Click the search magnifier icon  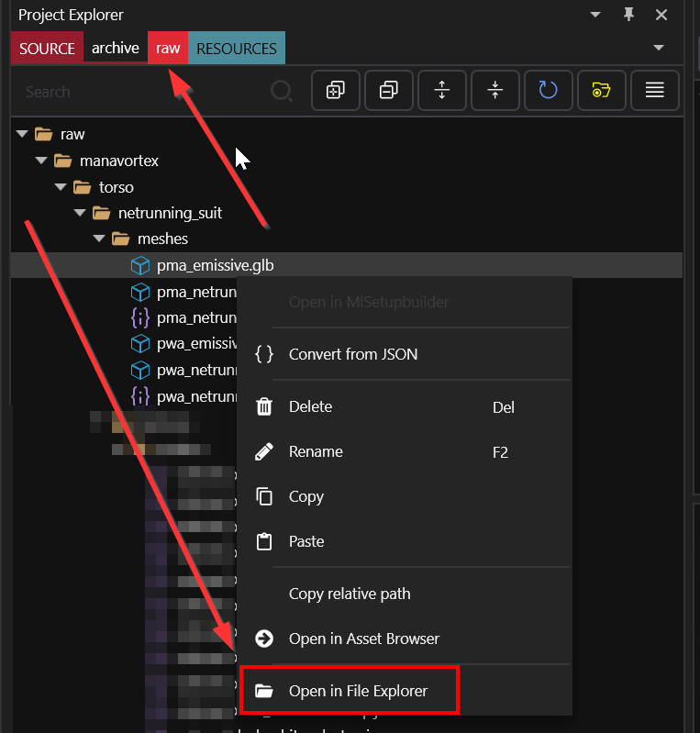coord(282,91)
